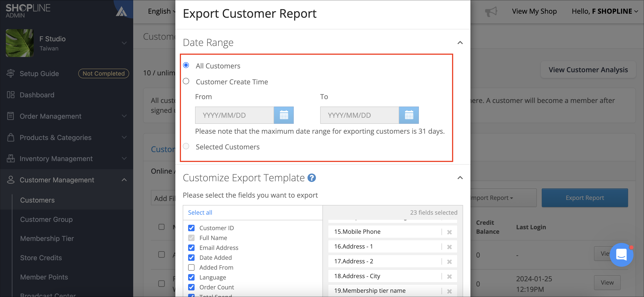Open the To date calendar picker
Image resolution: width=644 pixels, height=297 pixels.
tap(409, 115)
